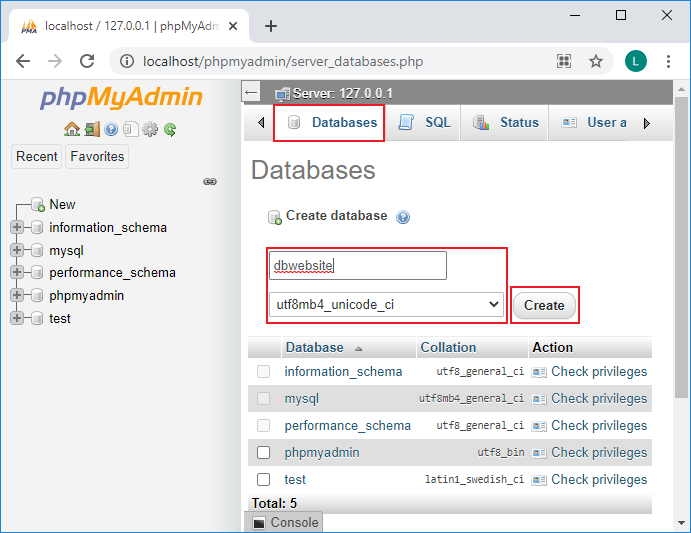Click New in navigation tree

point(62,204)
